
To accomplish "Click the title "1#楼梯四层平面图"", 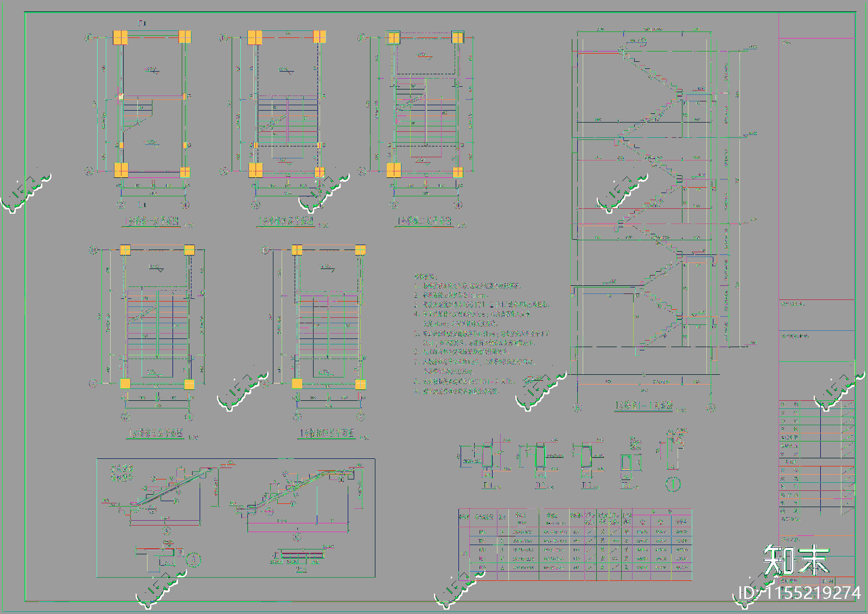I will click(x=327, y=433).
